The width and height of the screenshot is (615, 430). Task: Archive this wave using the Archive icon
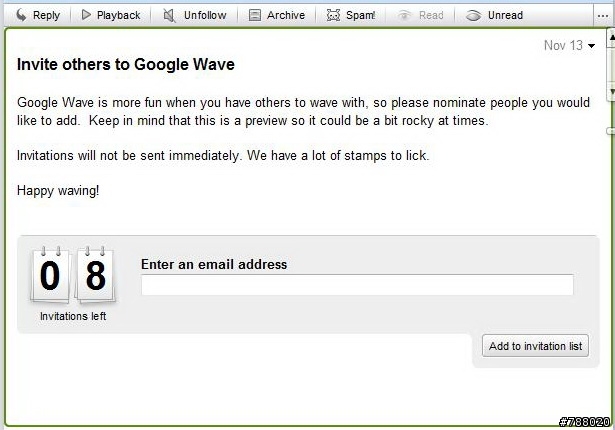pyautogui.click(x=255, y=15)
